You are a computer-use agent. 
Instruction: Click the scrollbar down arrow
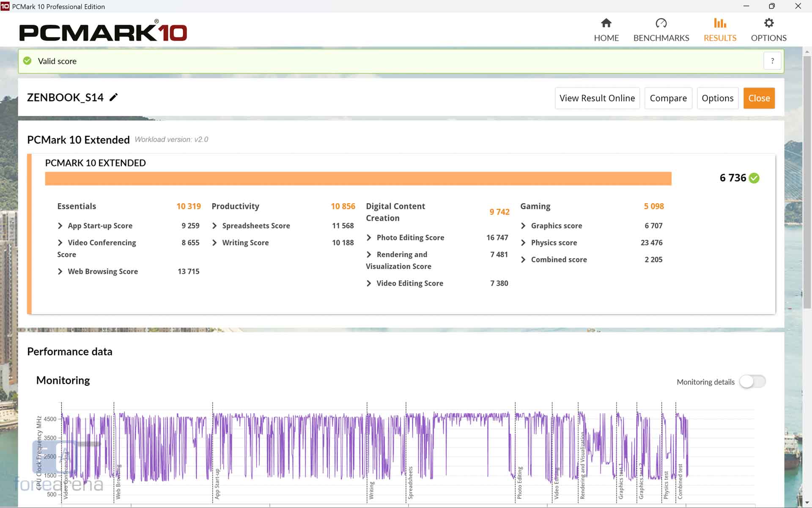807,502
